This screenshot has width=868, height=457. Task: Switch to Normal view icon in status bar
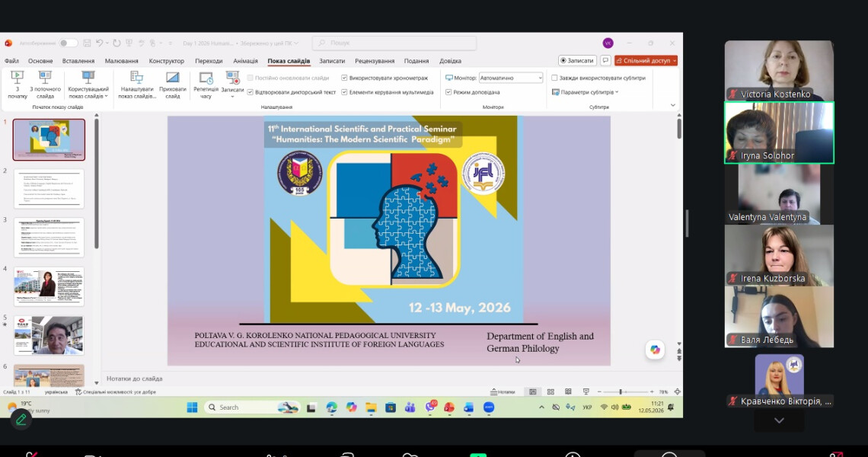tap(532, 391)
